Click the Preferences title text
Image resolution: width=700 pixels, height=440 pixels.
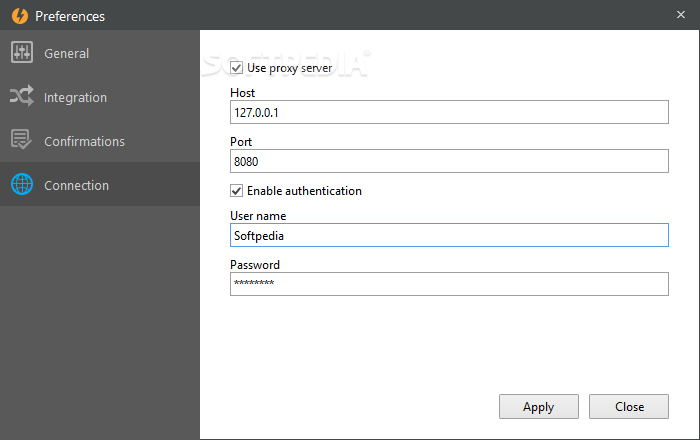[x=70, y=17]
